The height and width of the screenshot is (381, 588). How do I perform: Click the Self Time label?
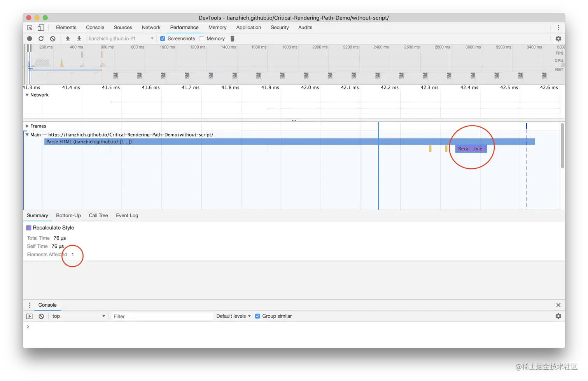(x=37, y=246)
